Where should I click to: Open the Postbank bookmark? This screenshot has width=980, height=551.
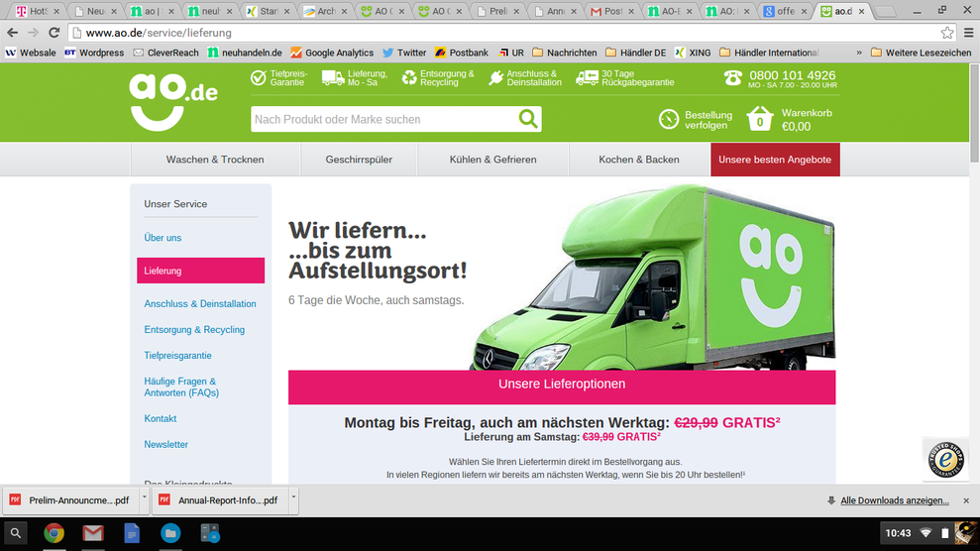pos(462,53)
